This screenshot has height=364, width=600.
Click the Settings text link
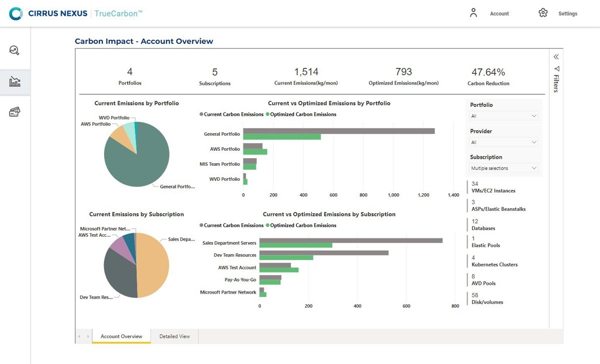(x=567, y=14)
